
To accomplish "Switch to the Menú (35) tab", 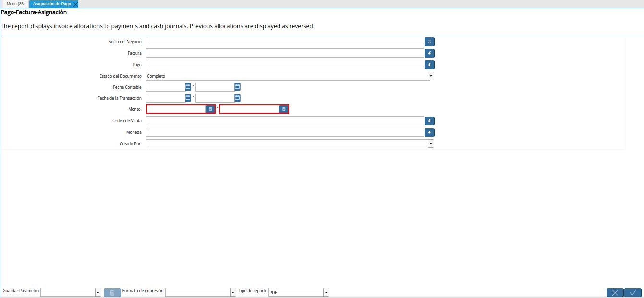I will point(15,4).
